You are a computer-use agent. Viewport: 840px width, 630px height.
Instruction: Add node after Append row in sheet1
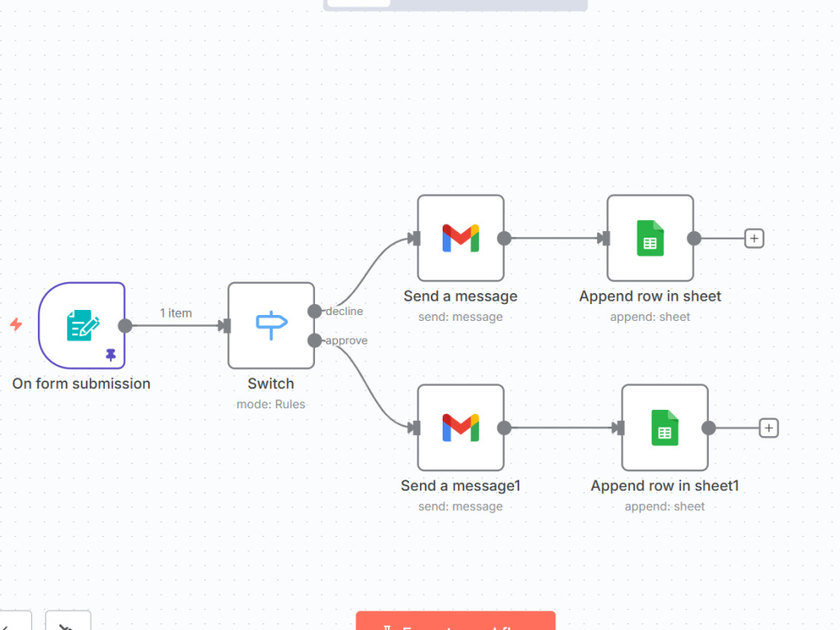769,428
